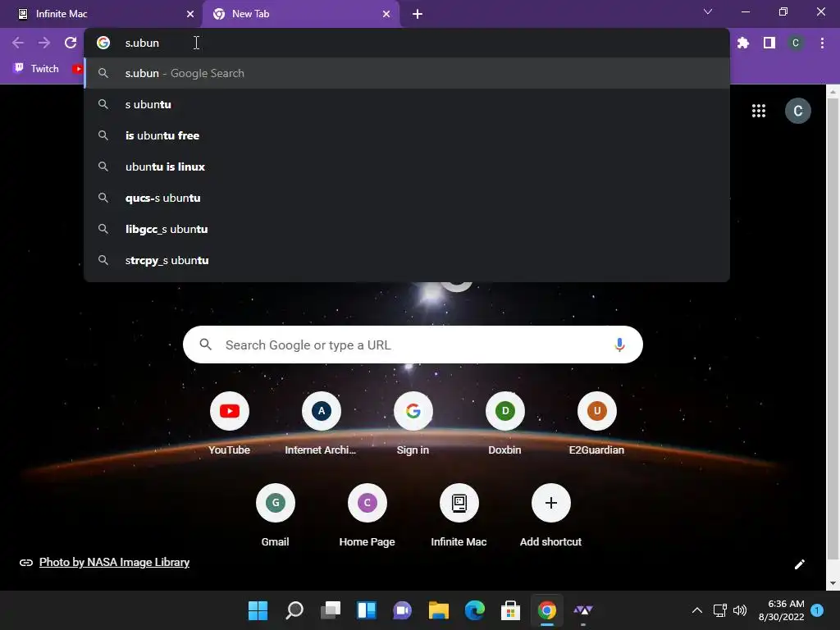Open volume control in system tray
The height and width of the screenshot is (630, 840).
pos(740,610)
